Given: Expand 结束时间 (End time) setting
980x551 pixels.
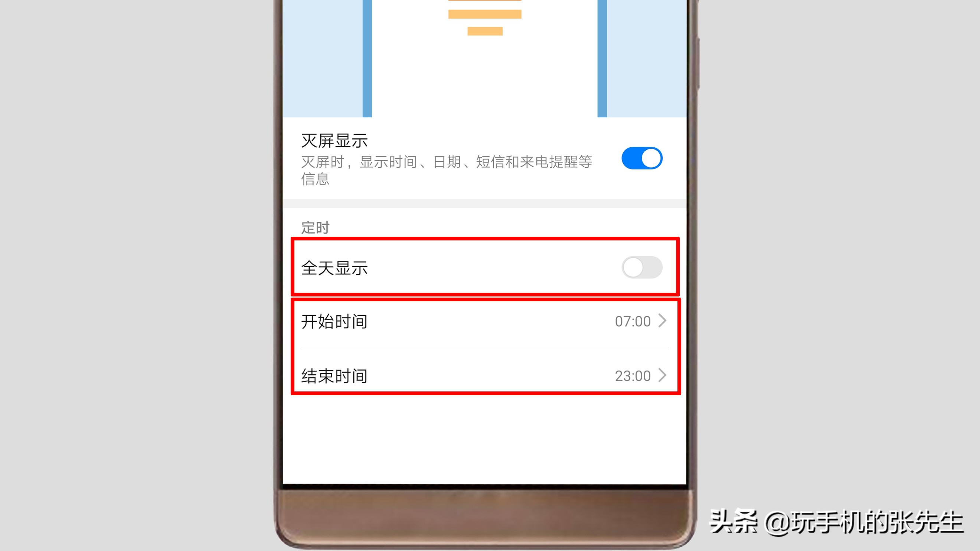Looking at the screenshot, I should [x=483, y=375].
